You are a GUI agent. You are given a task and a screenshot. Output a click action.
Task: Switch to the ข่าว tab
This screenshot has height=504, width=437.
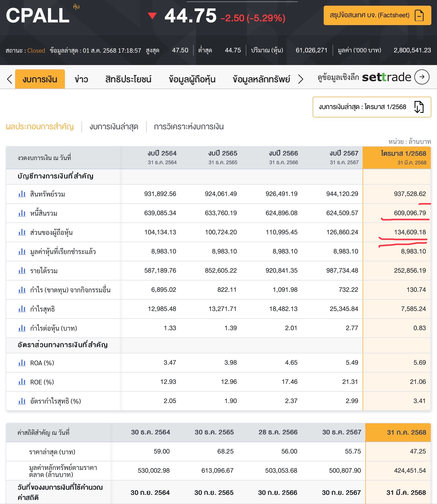[81, 79]
